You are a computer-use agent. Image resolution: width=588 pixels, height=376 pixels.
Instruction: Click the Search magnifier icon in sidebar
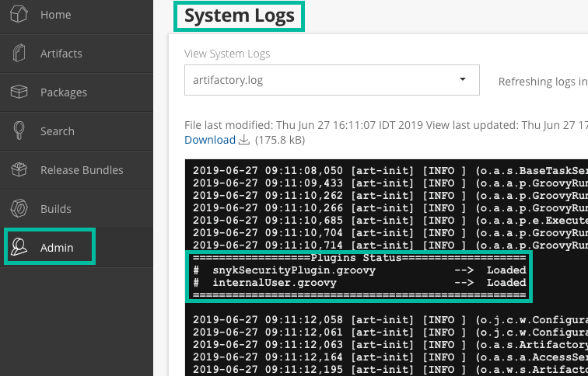pyautogui.click(x=19, y=131)
